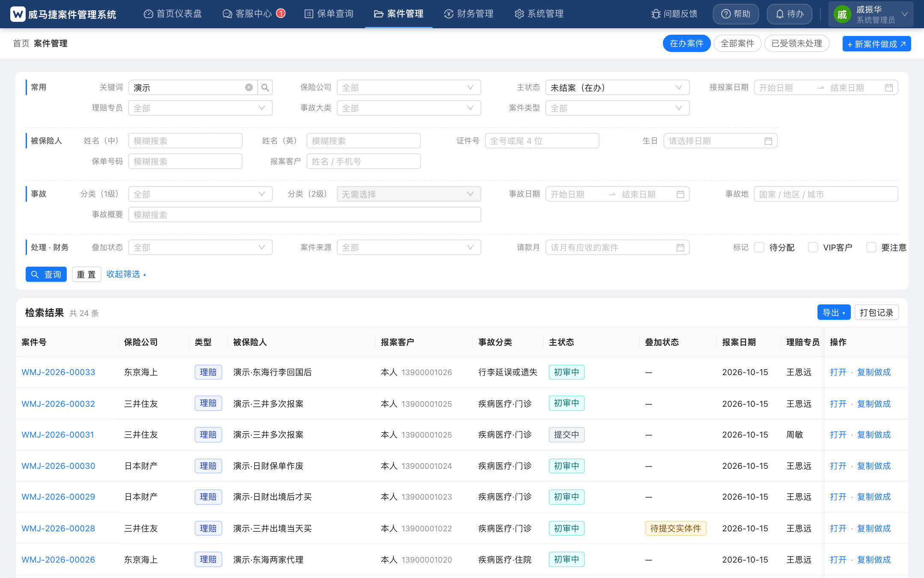Click the 提交中 status tag

click(566, 435)
